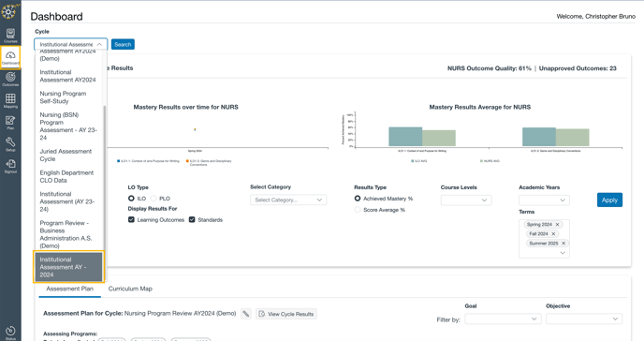Expand the Select Category dropdown
Screen dimensions: 644x341
[x=288, y=200]
